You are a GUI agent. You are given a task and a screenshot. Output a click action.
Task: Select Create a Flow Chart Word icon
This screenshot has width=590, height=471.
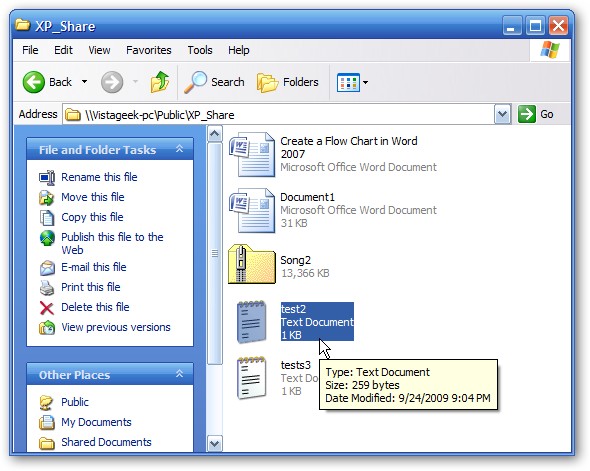point(252,154)
